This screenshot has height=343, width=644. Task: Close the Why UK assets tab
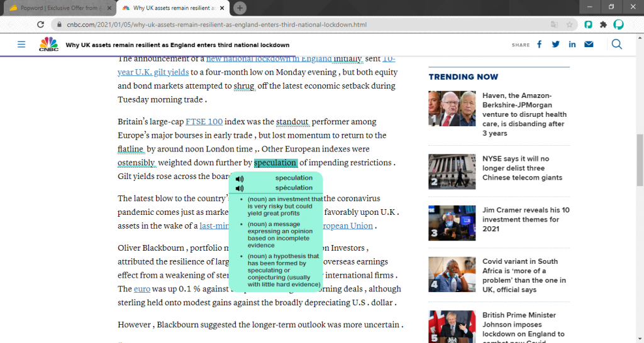(x=222, y=8)
